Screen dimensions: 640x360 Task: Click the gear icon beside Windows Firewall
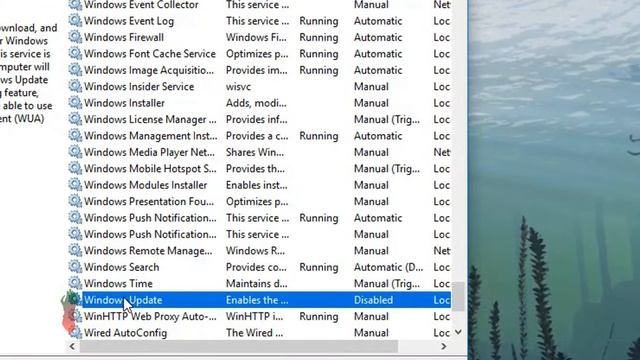pyautogui.click(x=75, y=37)
